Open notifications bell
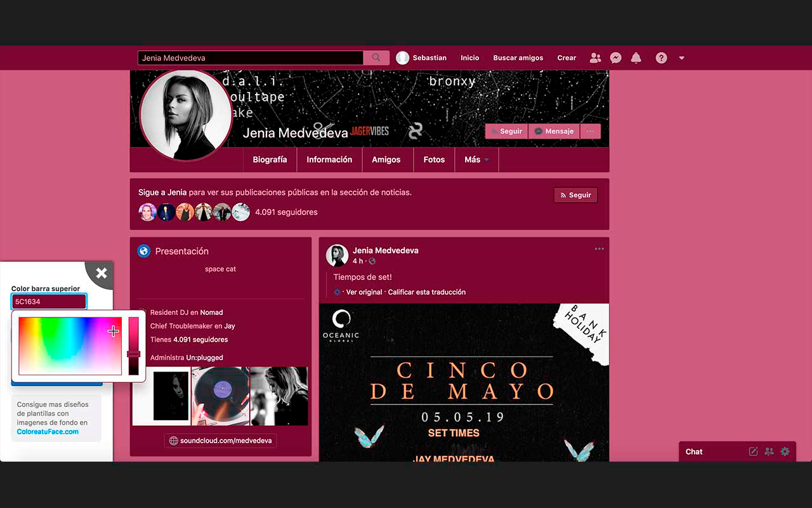Viewport: 812px width, 508px height. tap(636, 58)
